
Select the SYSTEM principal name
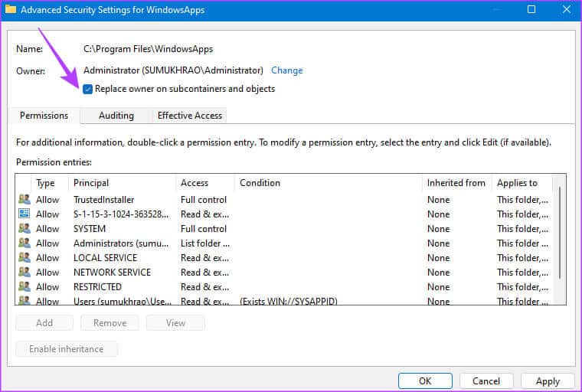click(90, 229)
